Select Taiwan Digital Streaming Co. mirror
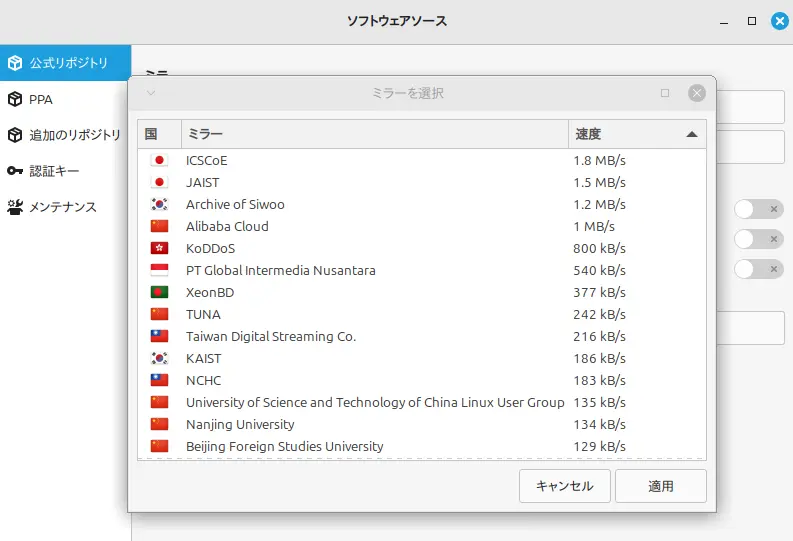Screen dimensions: 793x541 (422, 336)
